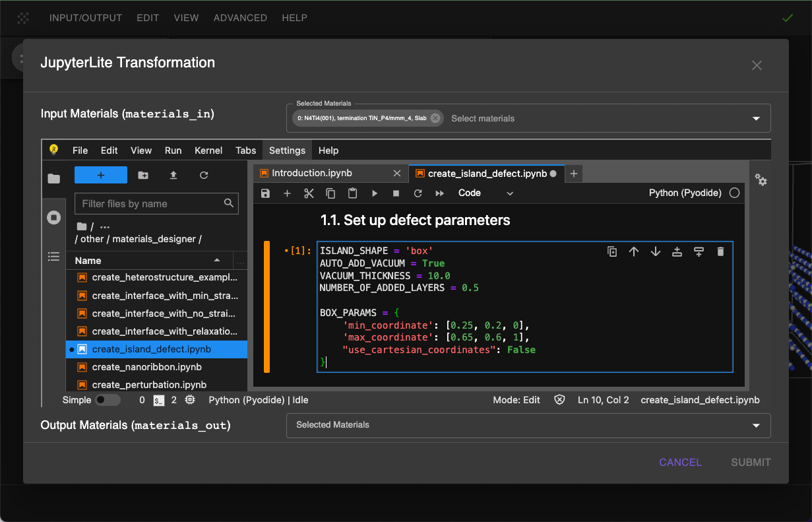
Task: Expand the Output Materials dropdown
Action: point(756,426)
